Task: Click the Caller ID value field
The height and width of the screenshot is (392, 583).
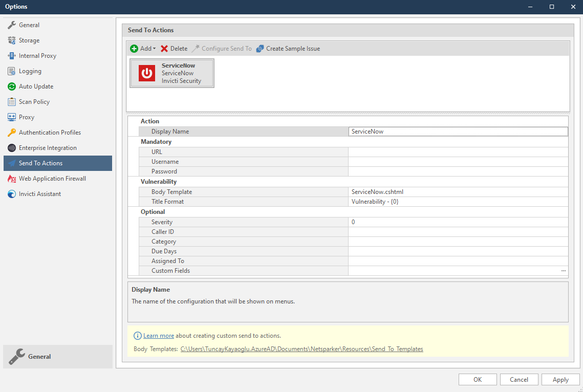Action: point(458,232)
